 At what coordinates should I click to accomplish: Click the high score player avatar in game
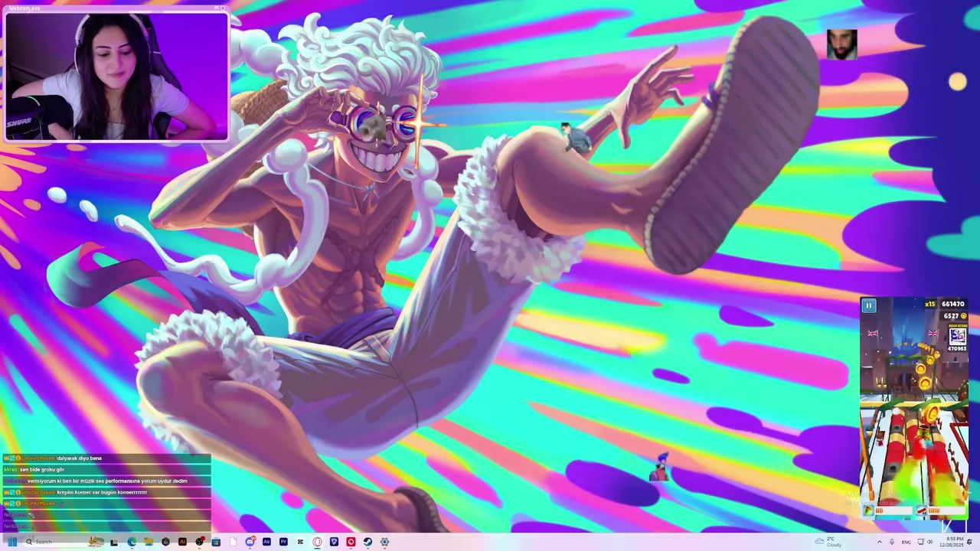[x=957, y=336]
